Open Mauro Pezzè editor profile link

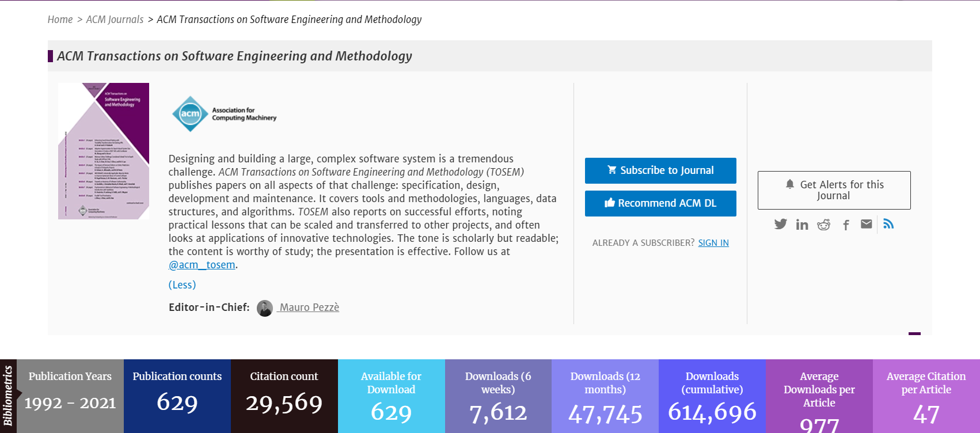coord(309,307)
